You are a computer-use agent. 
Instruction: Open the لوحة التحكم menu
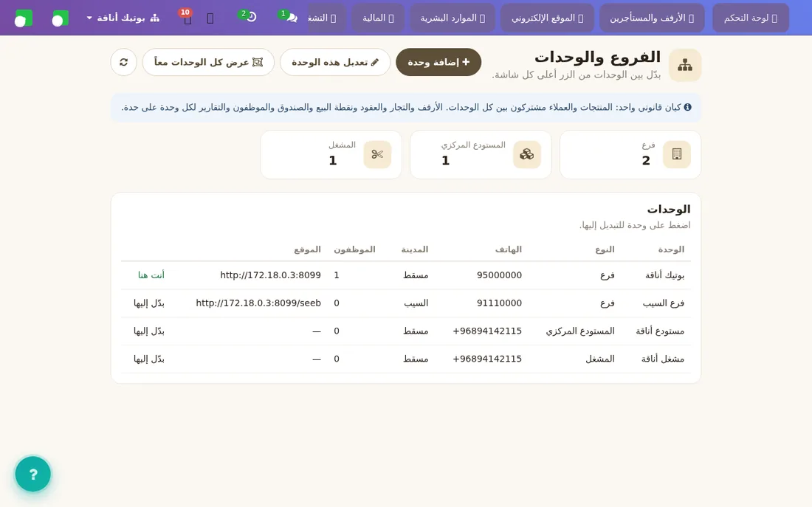[751, 18]
